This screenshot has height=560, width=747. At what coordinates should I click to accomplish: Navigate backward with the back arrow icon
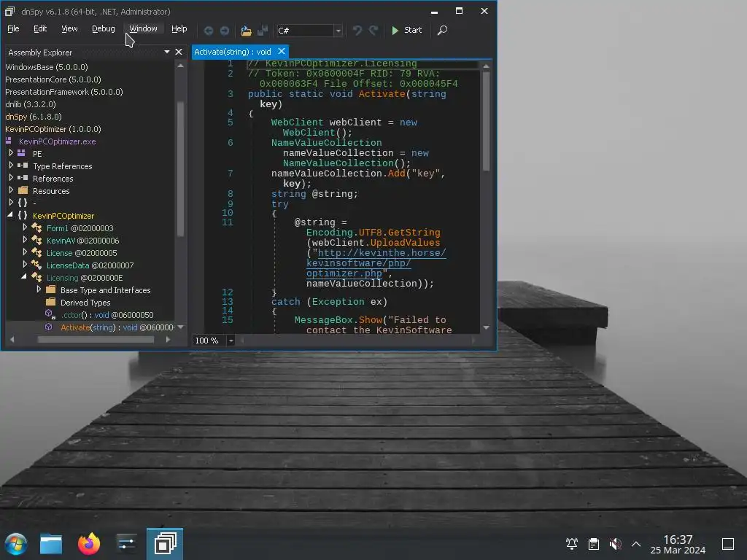click(x=208, y=31)
